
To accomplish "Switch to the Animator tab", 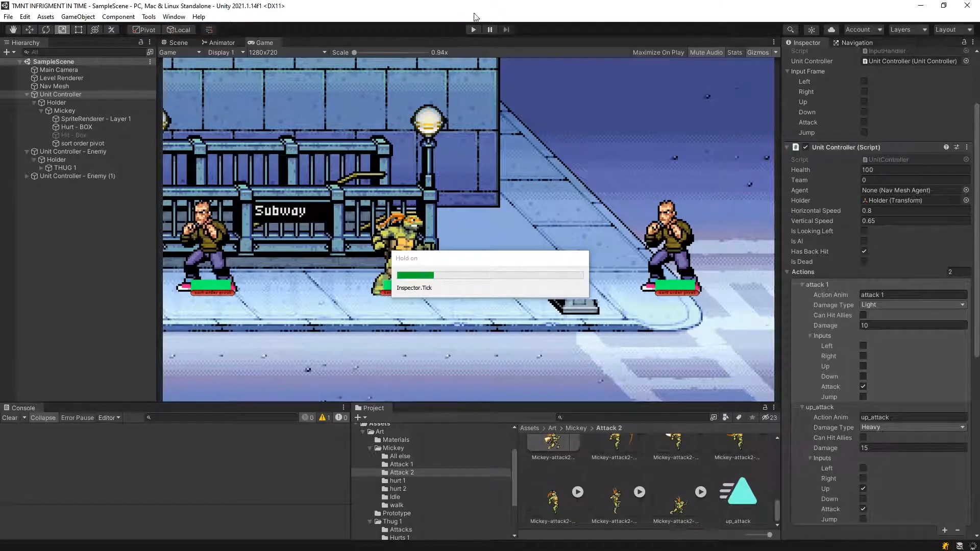I will coord(218,42).
